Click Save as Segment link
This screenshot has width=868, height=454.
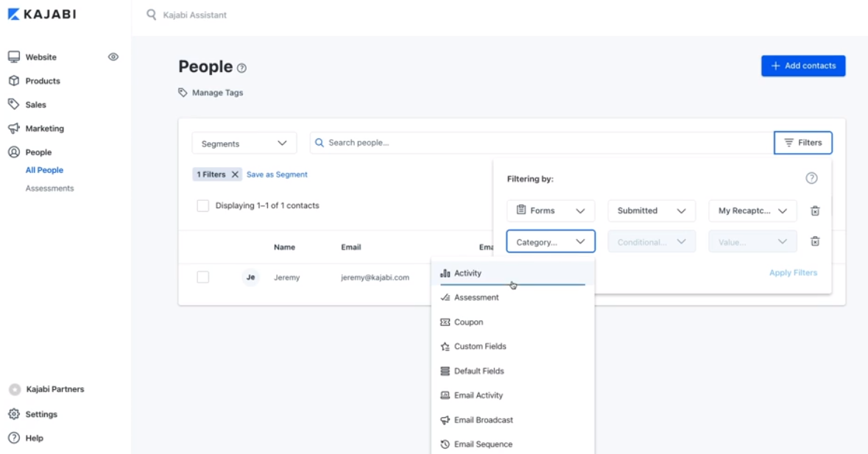[x=277, y=174]
